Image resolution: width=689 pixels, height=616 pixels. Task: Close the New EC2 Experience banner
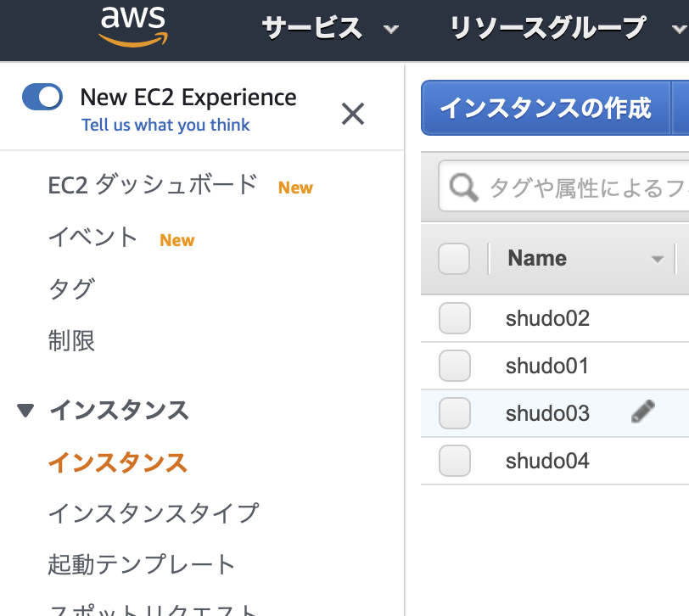[x=352, y=113]
